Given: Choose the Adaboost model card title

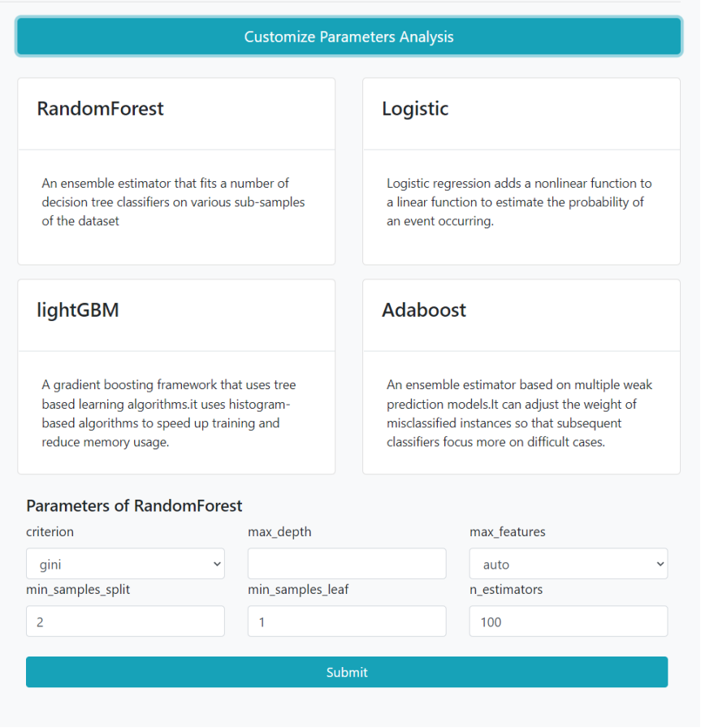Looking at the screenshot, I should 424,310.
